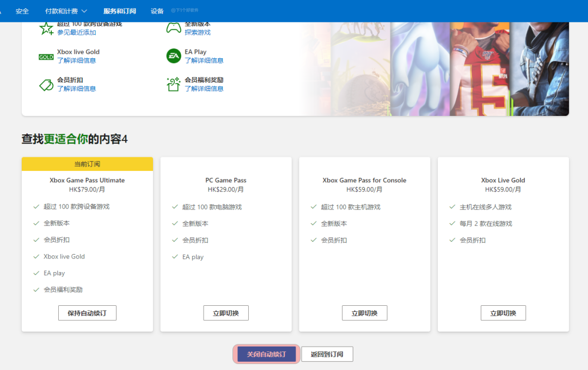Open the 参见最近添加 link
Image resolution: width=588 pixels, height=370 pixels.
pos(77,33)
